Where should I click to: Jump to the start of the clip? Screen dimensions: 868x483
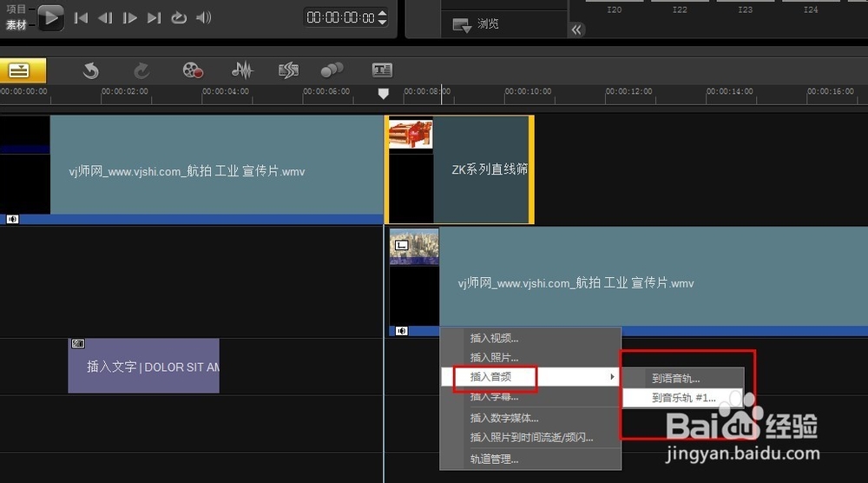(x=81, y=17)
